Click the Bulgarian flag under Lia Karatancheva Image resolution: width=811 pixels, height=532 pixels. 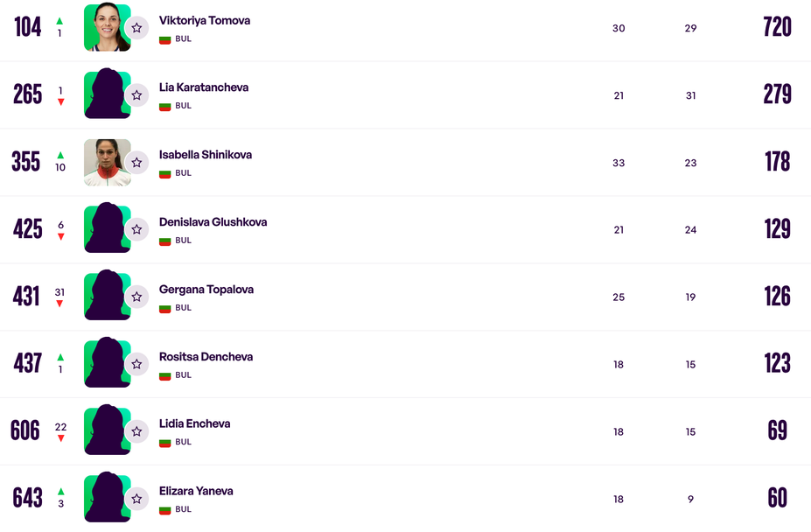click(x=164, y=107)
